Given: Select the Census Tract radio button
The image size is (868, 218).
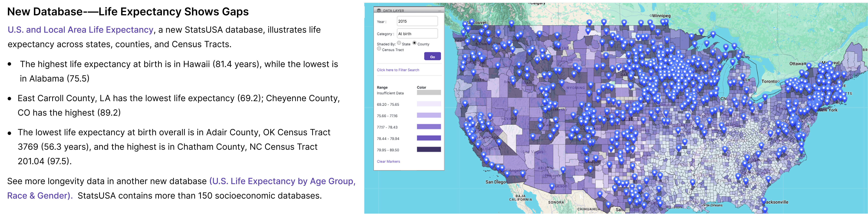Looking at the screenshot, I should click(x=379, y=49).
